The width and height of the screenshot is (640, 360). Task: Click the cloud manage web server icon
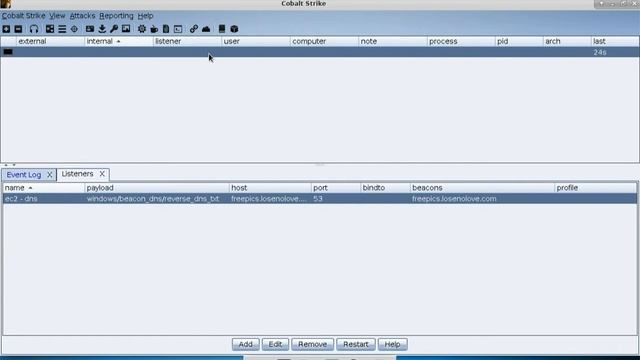point(206,29)
